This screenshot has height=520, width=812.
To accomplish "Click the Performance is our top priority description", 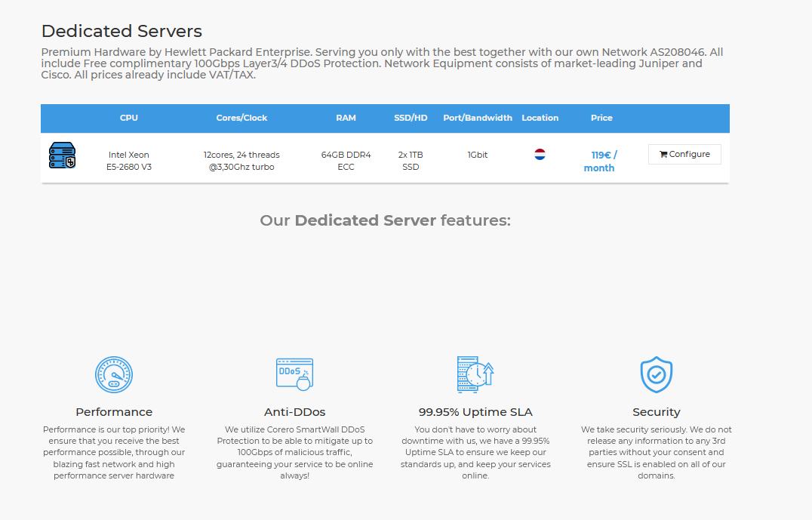I will pos(114,453).
